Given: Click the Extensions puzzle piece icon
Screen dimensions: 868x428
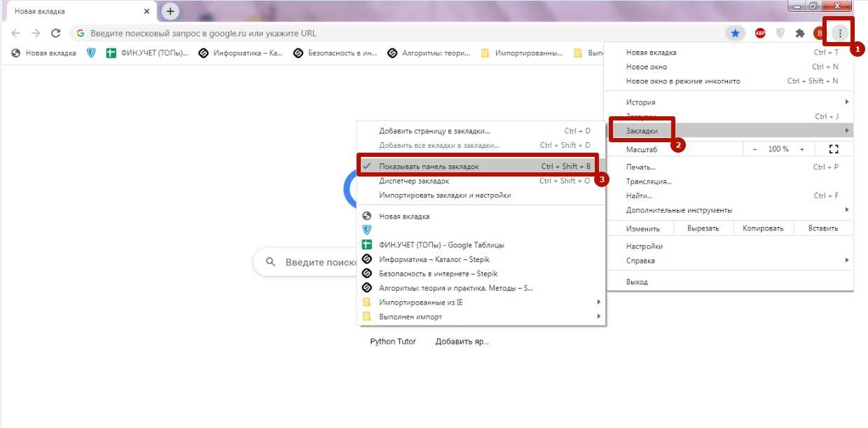Looking at the screenshot, I should pyautogui.click(x=799, y=33).
